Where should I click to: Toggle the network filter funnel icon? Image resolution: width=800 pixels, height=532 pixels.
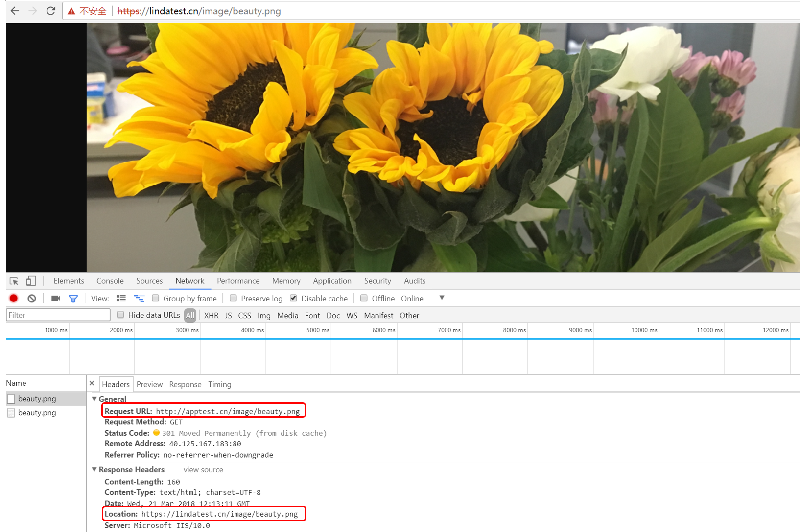[x=73, y=298]
